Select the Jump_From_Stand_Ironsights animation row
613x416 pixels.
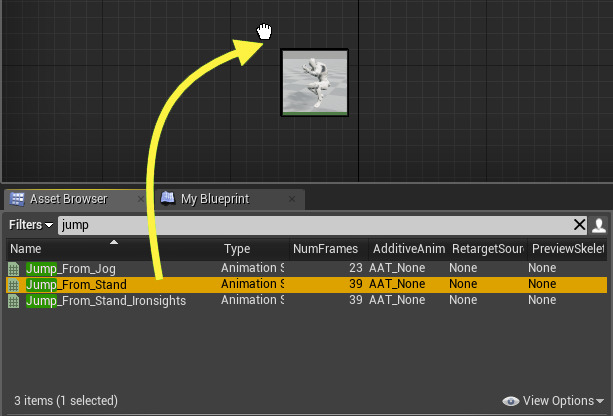[x=306, y=300]
